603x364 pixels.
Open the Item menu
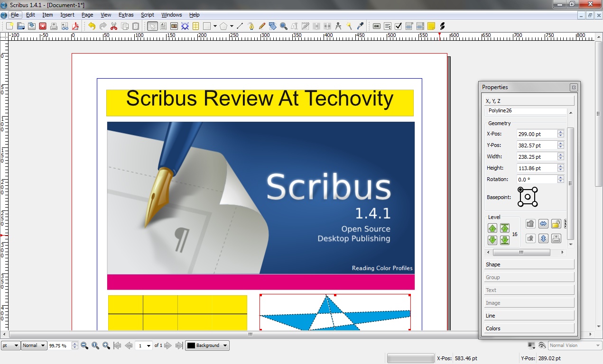click(47, 15)
